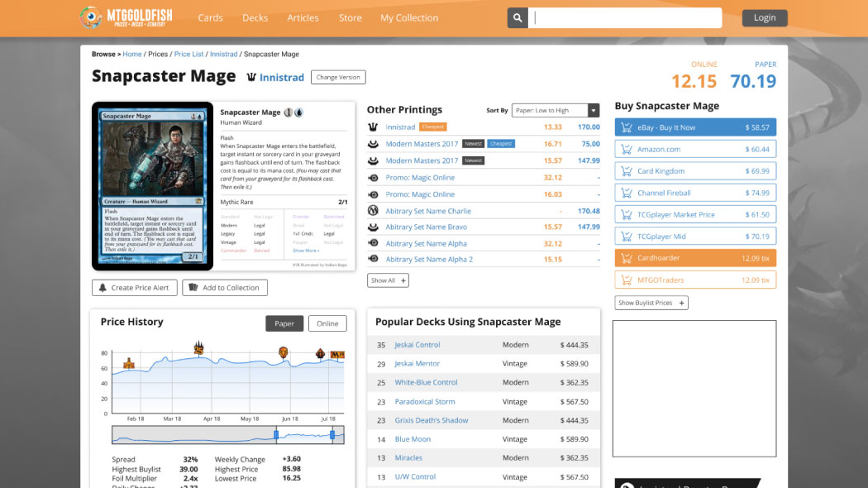Click cart icon in Cardhoarder row
Viewport: 868px width, 488px height.
pos(627,258)
